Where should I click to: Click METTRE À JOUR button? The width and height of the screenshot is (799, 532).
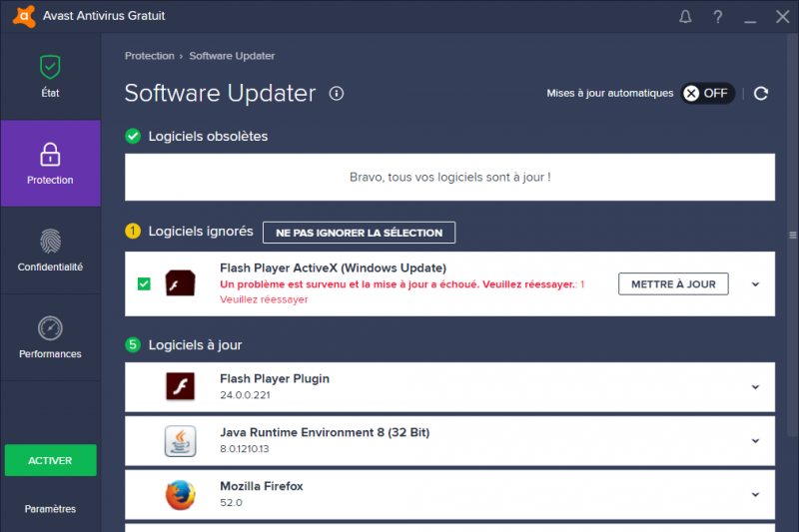[x=673, y=284]
